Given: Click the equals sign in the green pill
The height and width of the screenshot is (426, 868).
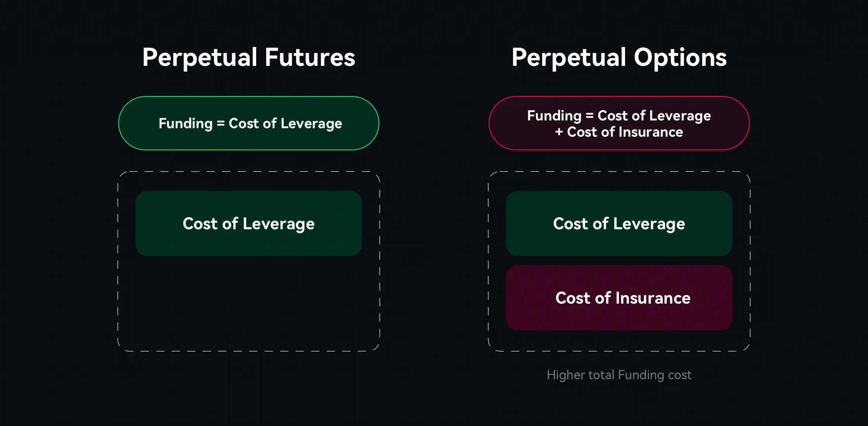Looking at the screenshot, I should pos(220,123).
